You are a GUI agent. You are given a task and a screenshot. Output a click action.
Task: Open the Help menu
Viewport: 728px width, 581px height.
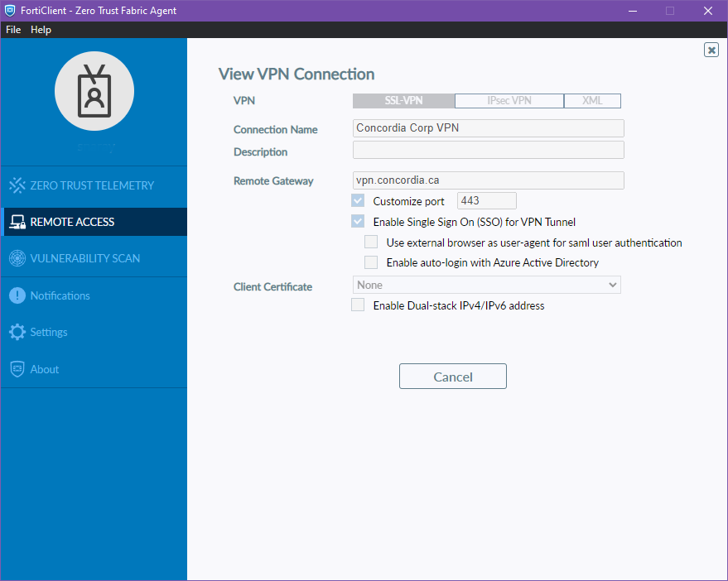point(41,30)
